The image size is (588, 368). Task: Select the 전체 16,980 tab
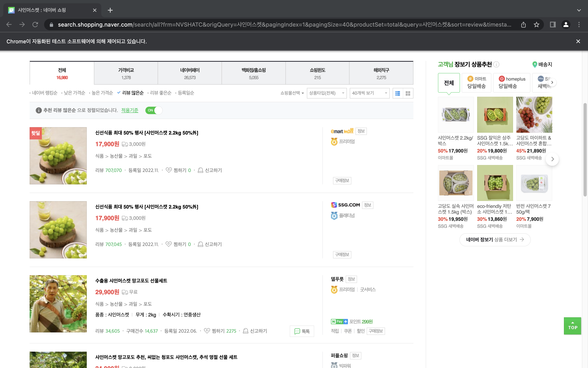(62, 74)
